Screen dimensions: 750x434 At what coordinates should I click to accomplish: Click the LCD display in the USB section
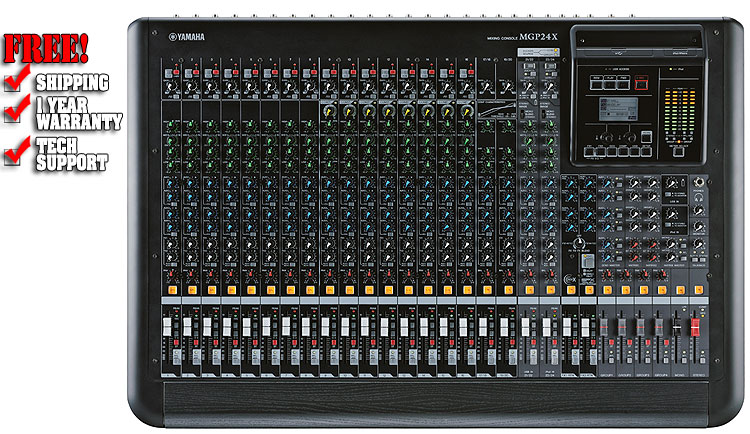coord(618,109)
